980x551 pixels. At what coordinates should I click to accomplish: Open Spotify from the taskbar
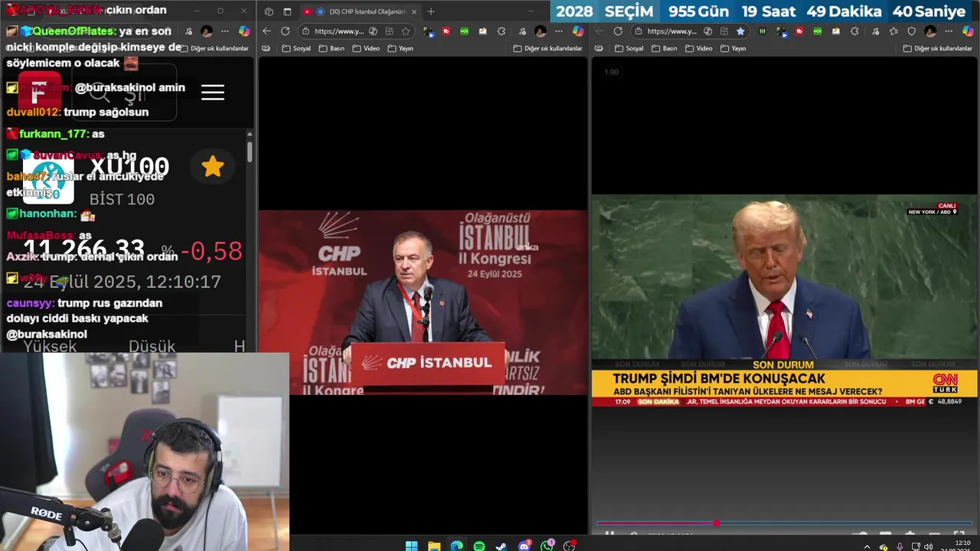coord(479,546)
